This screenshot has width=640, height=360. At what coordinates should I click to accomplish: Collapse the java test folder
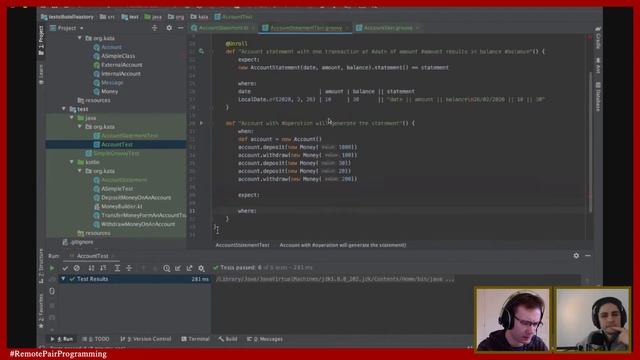click(72, 118)
